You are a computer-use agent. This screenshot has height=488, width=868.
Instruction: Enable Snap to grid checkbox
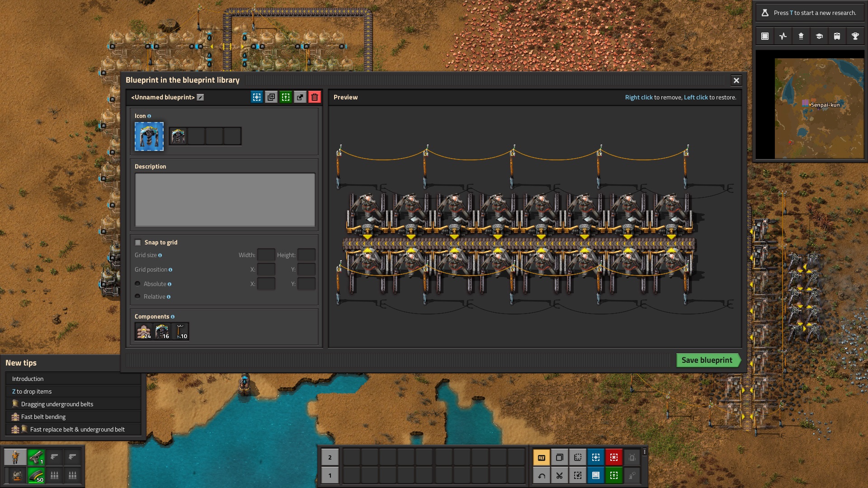[x=138, y=243]
